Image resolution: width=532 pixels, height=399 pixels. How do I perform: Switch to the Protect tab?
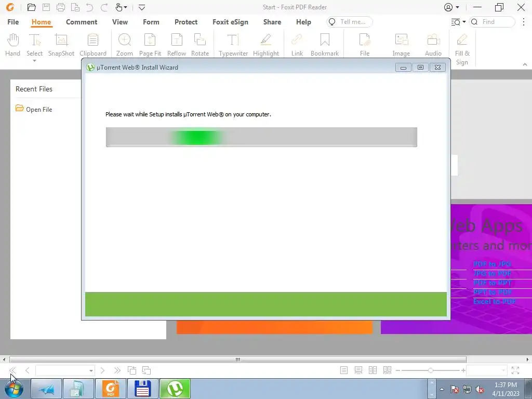(186, 22)
